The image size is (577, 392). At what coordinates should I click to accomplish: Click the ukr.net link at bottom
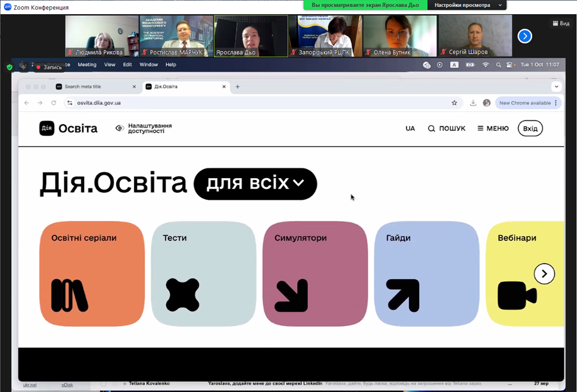29,385
